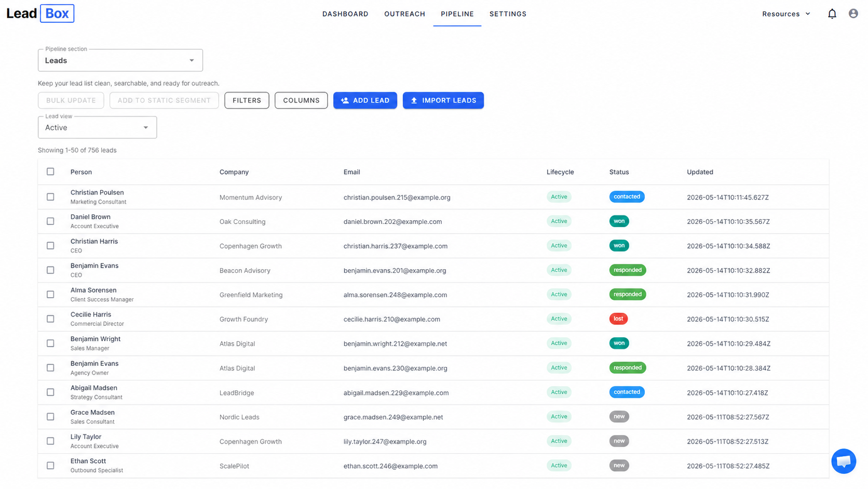Open lead Christian Poulsen
868x489 pixels.
coord(97,192)
